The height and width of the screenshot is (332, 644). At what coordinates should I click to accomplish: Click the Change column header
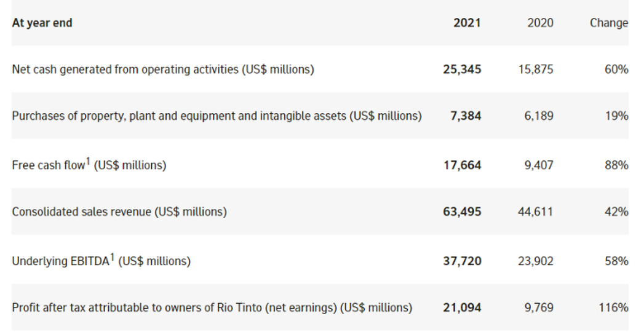point(608,23)
